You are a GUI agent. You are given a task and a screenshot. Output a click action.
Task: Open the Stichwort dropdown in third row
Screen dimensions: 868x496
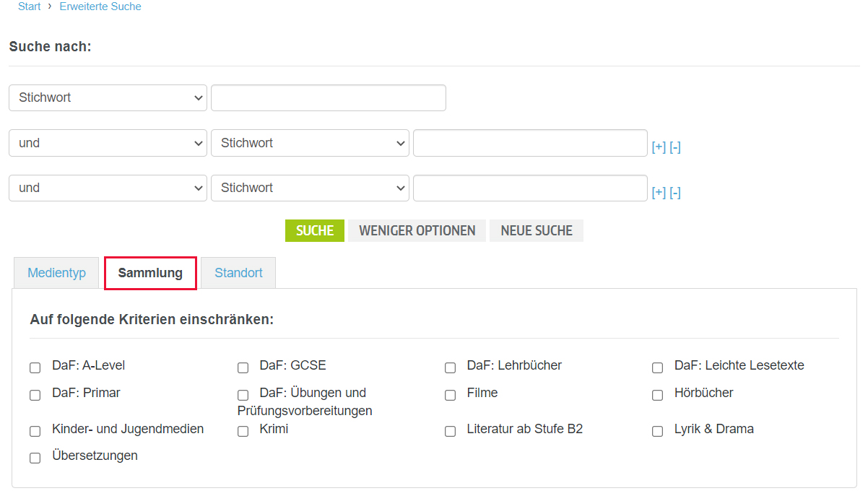tap(310, 188)
